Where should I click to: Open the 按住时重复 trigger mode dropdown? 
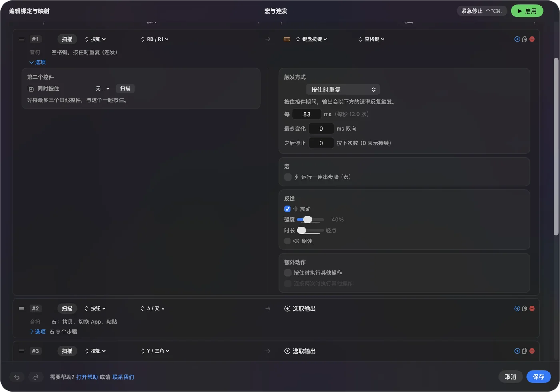point(343,90)
